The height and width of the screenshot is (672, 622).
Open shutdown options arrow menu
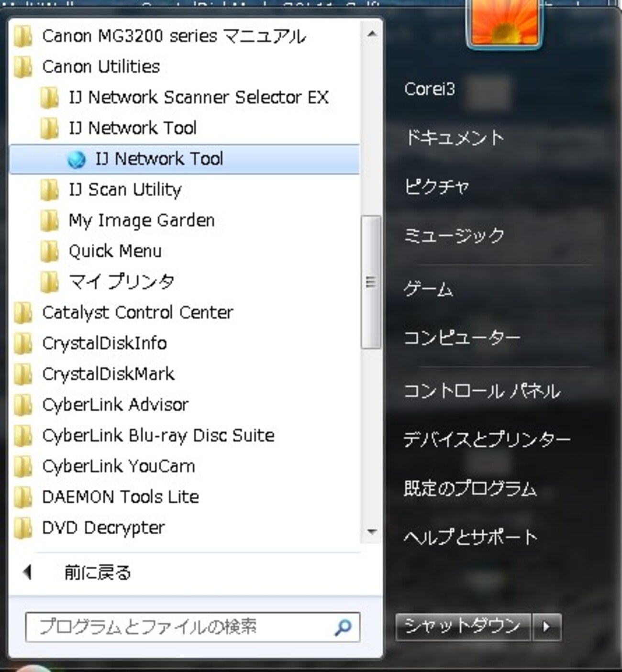[546, 627]
